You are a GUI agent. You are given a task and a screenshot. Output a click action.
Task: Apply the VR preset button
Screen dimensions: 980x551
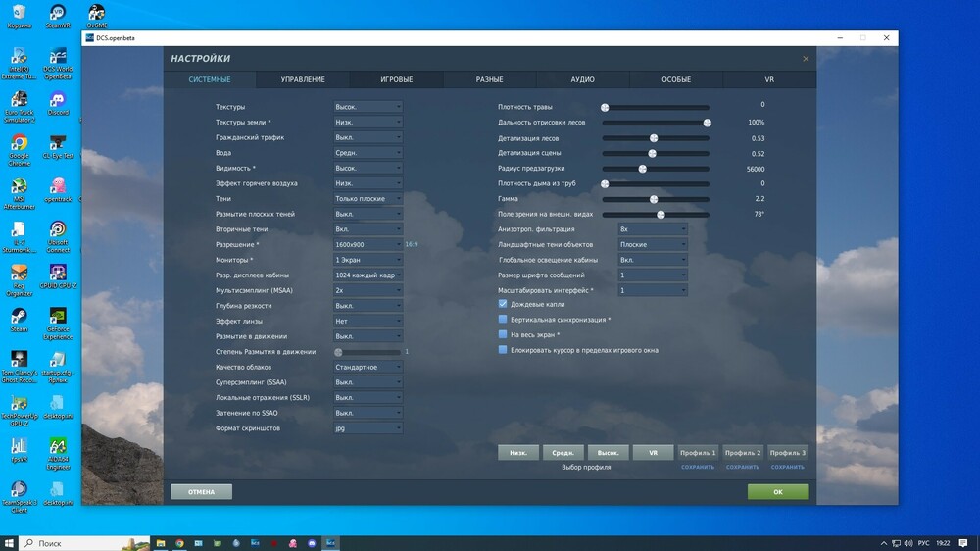(x=653, y=452)
